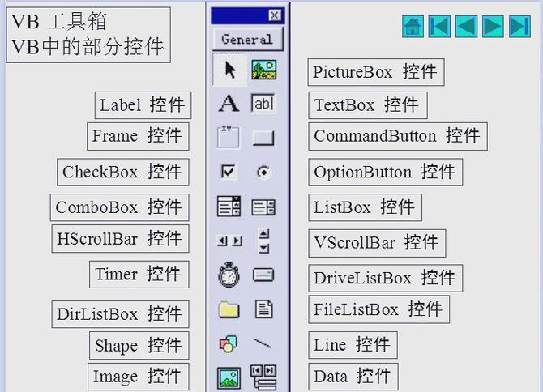Screen dimensions: 543x392
Task: Jump to the first slide
Action: (x=439, y=26)
